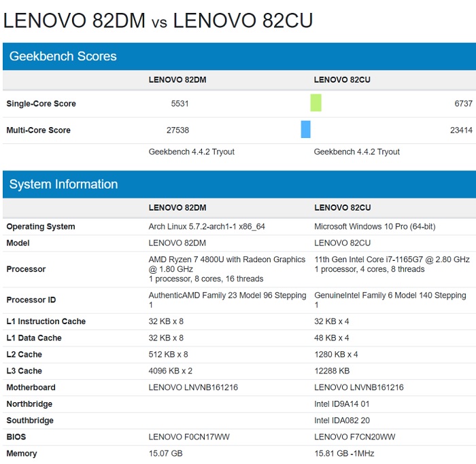Click the L1 Instruction Cache row label
This screenshot has width=476, height=464.
click(46, 321)
